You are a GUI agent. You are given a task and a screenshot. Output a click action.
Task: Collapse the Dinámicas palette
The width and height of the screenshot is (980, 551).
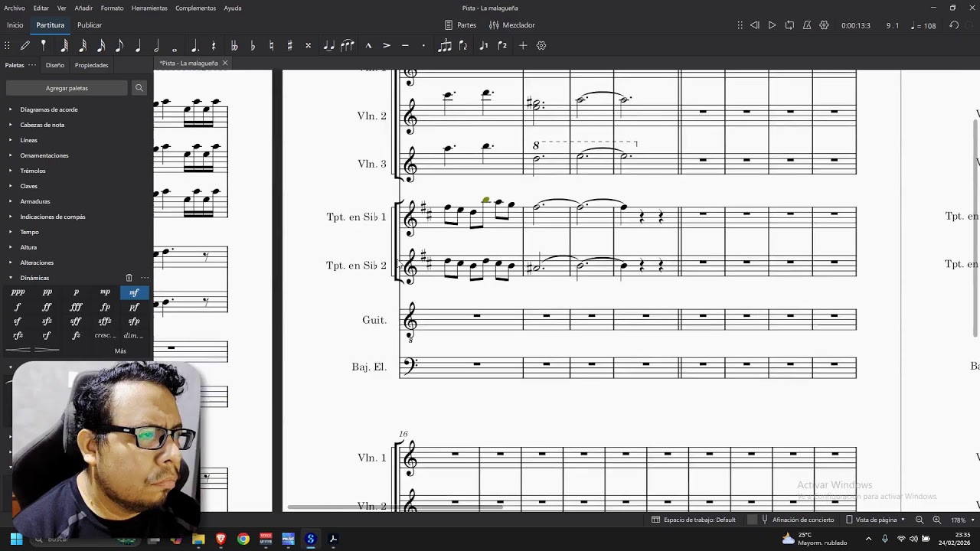(11, 278)
